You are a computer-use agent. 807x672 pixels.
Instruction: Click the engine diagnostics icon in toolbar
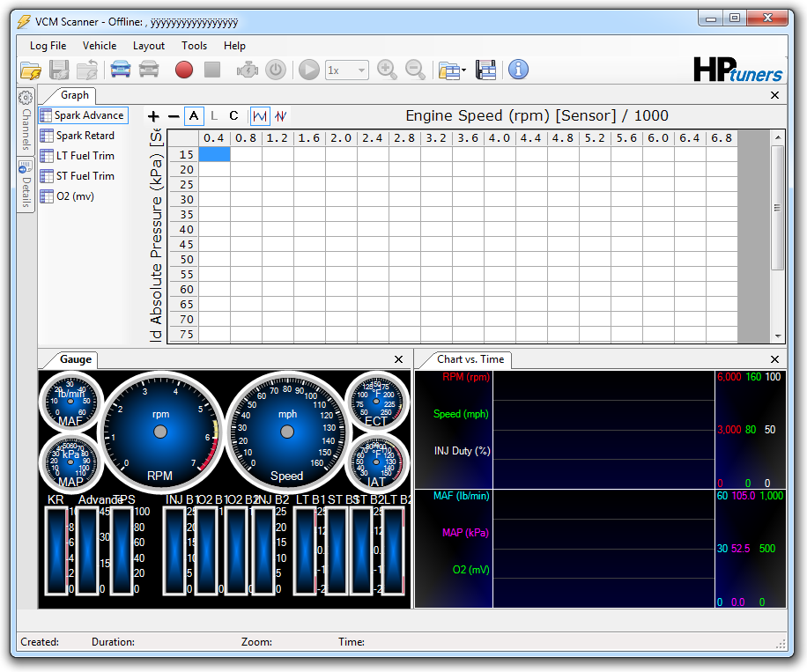248,70
